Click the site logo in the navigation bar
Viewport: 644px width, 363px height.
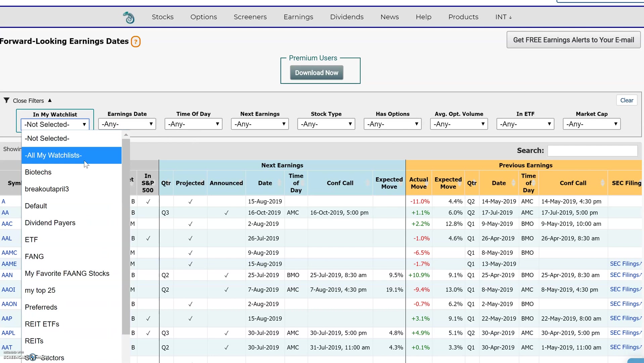click(x=129, y=17)
